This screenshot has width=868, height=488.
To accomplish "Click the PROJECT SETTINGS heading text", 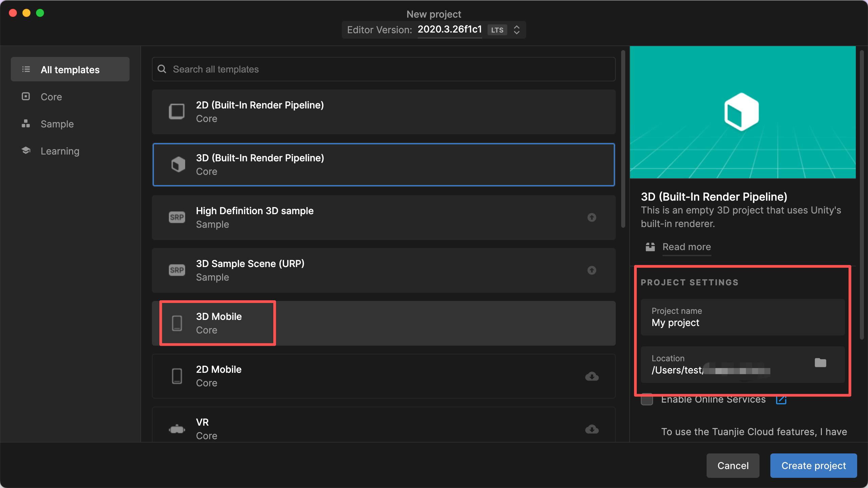I will (x=689, y=282).
